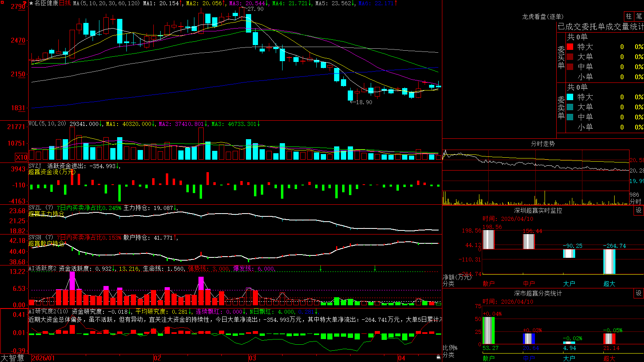This screenshot has height=362, width=644.
Task: Click the 大户 -90.25 bar in 深圳超赢实时监控
Action: coord(569,253)
